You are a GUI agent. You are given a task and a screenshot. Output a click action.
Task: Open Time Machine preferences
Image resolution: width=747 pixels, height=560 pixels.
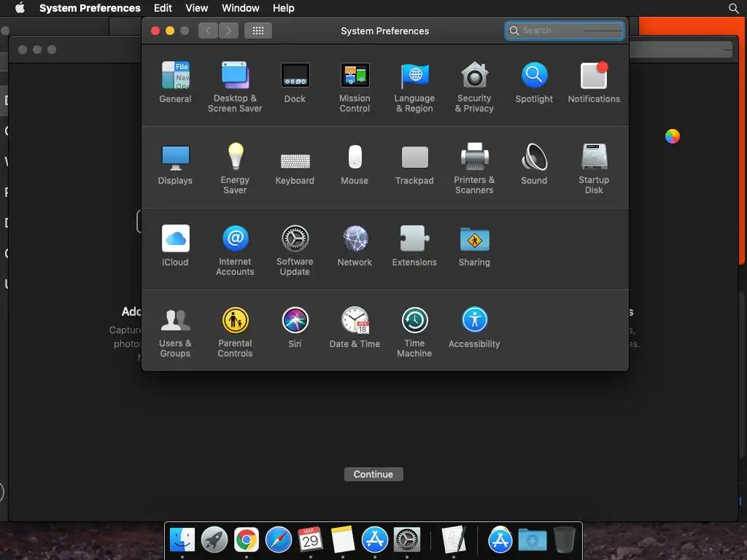point(414,332)
